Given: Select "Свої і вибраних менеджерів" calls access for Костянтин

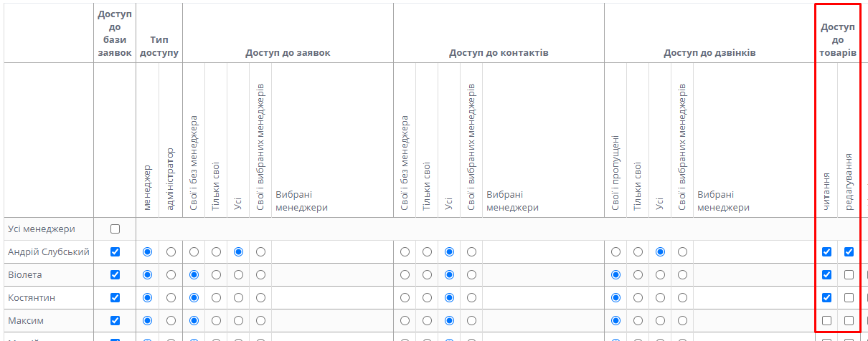Looking at the screenshot, I should 682,297.
